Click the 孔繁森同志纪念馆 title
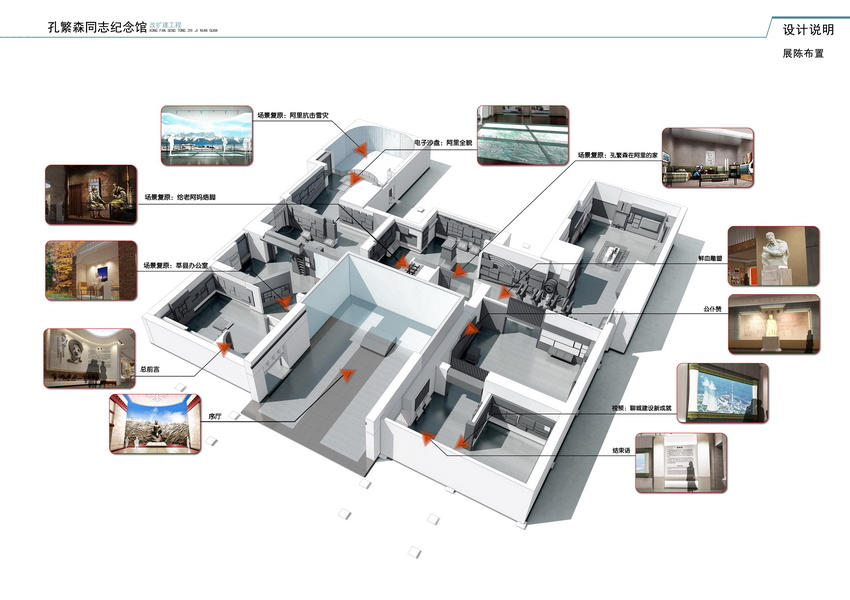This screenshot has width=850, height=600. coord(97,27)
